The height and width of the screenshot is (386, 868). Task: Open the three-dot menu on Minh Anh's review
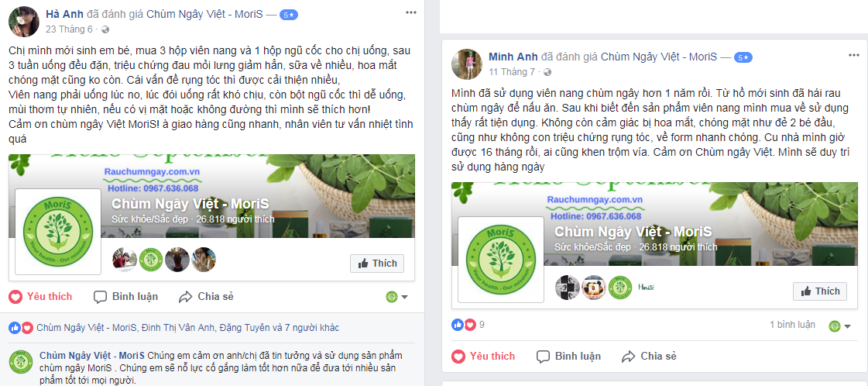[853, 55]
